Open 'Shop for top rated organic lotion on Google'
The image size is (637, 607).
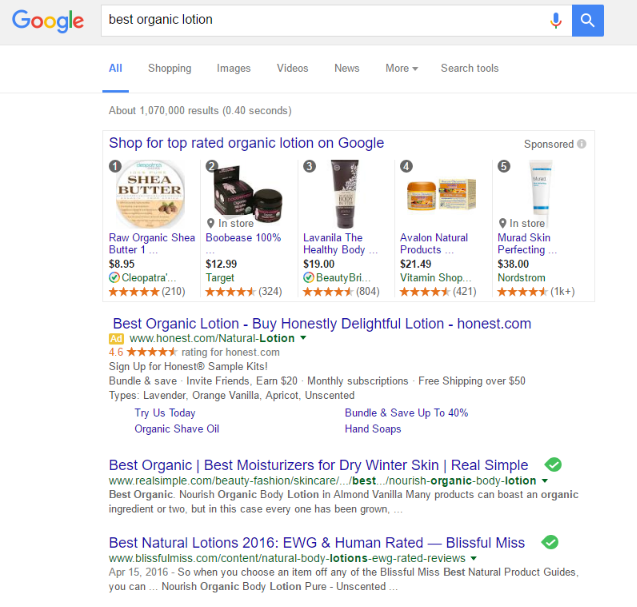click(x=246, y=143)
